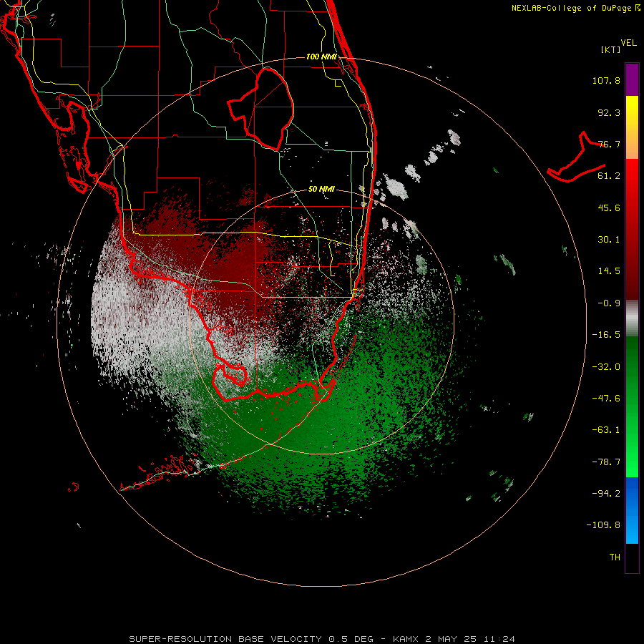Click the gray near-zero segment of the color bar
644x644 pixels.
tap(632, 318)
